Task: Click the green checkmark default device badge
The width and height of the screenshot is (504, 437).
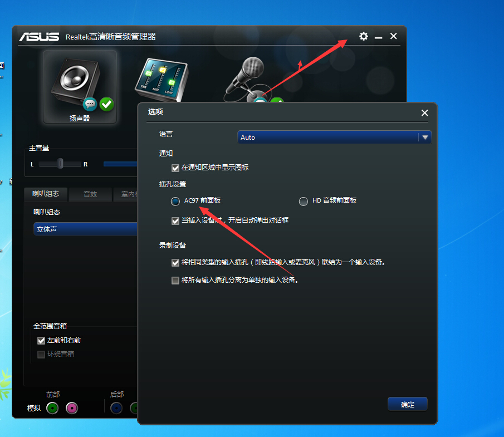Action: 107,104
